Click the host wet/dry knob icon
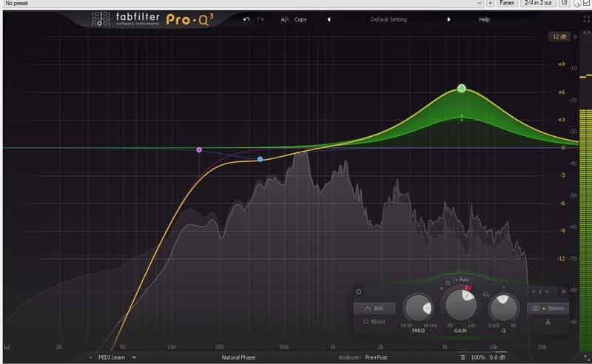The width and height of the screenshot is (592, 364). 577,4
